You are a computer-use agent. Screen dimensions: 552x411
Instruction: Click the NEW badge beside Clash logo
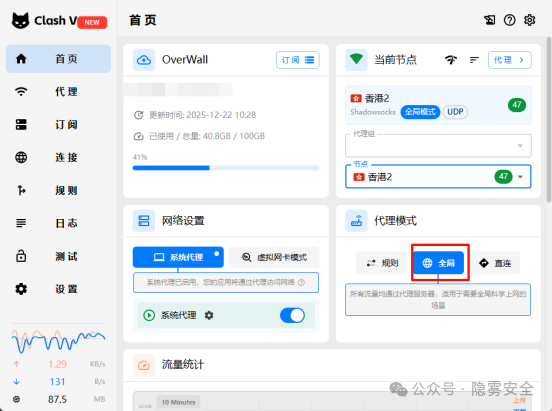[92, 23]
